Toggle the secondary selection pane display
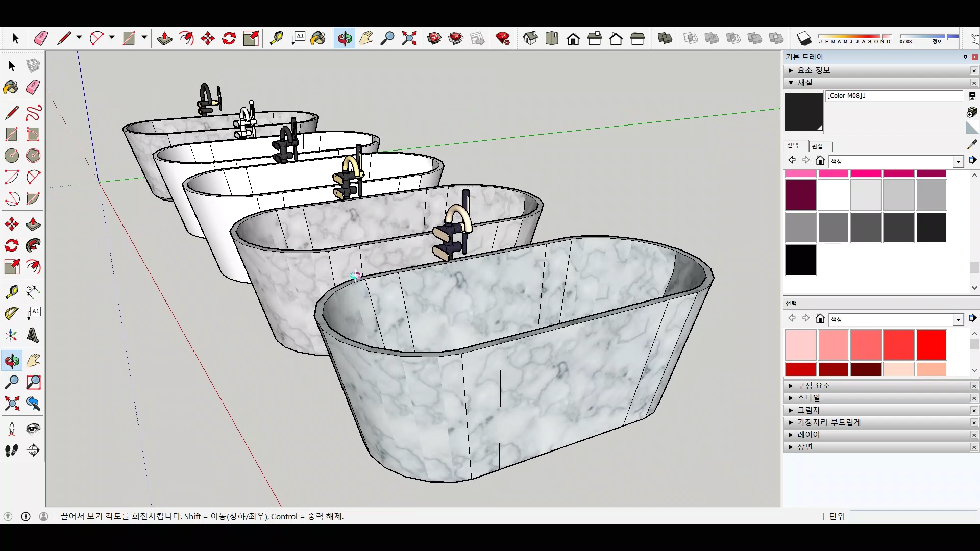Image resolution: width=980 pixels, height=551 pixels. click(x=972, y=96)
